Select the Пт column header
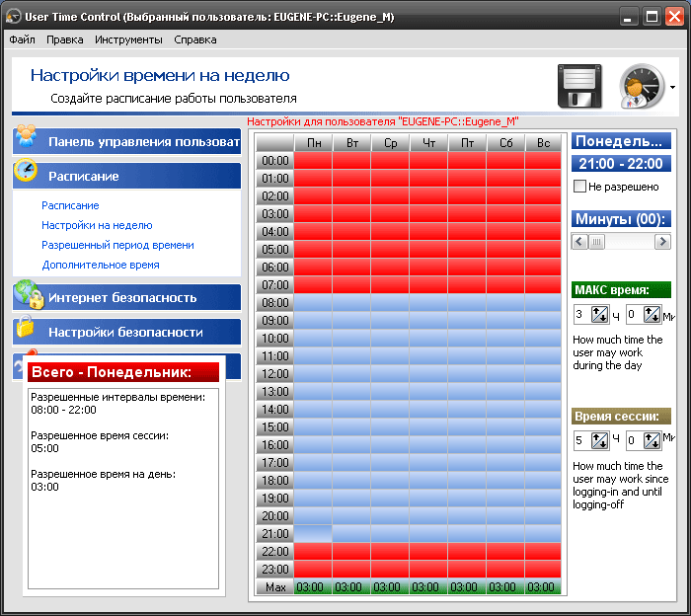 tap(467, 143)
